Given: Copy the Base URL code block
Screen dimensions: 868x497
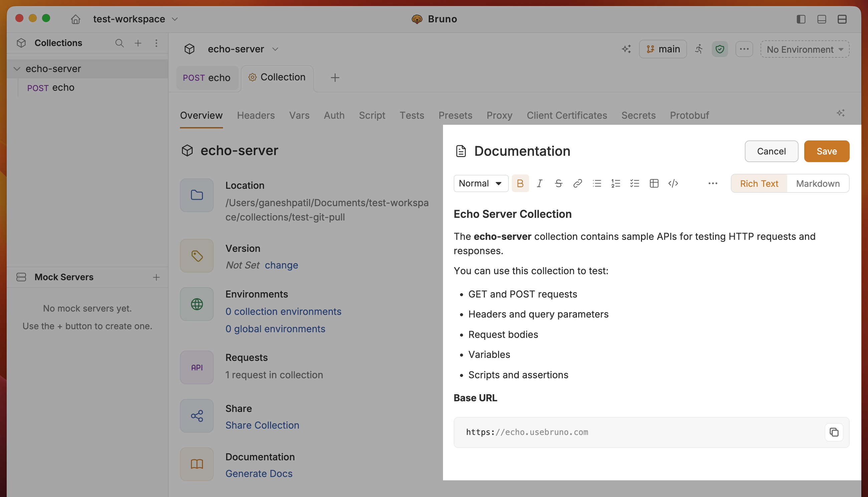Looking at the screenshot, I should 834,432.
